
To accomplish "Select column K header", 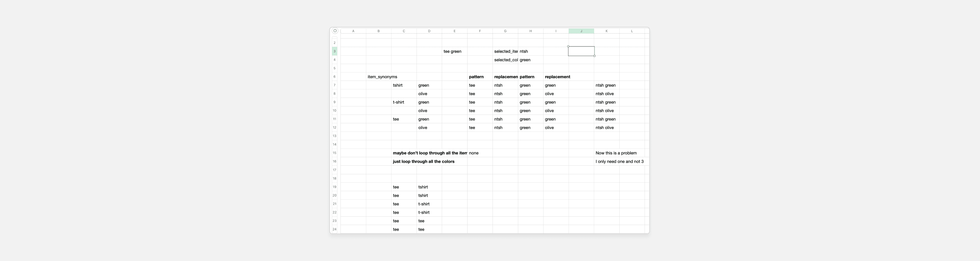I will click(606, 31).
